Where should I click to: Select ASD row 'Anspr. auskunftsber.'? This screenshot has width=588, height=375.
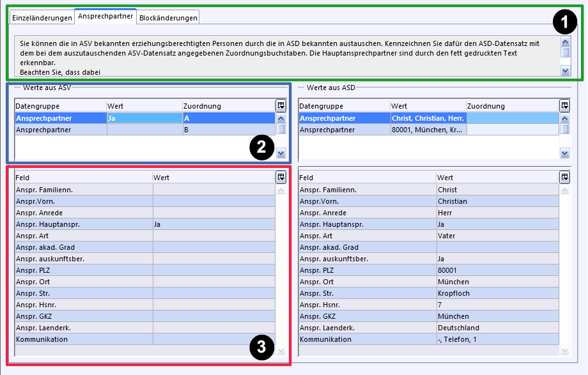pyautogui.click(x=429, y=259)
